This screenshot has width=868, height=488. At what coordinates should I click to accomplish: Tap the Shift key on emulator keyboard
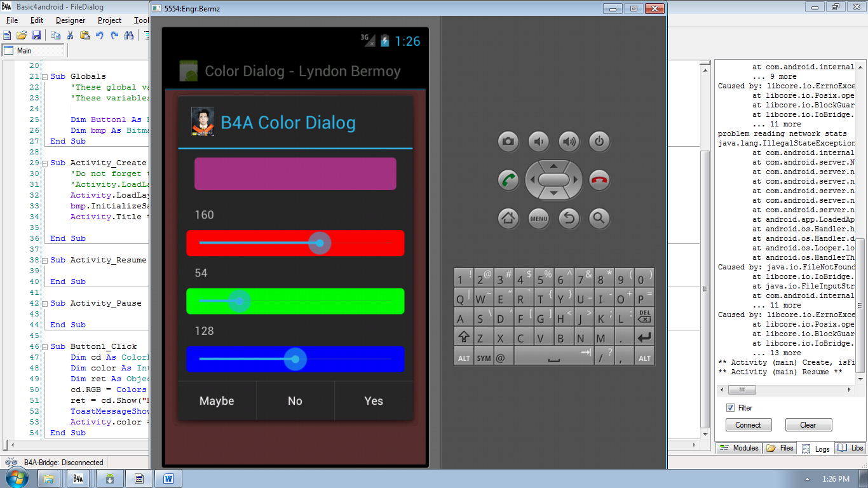point(463,337)
